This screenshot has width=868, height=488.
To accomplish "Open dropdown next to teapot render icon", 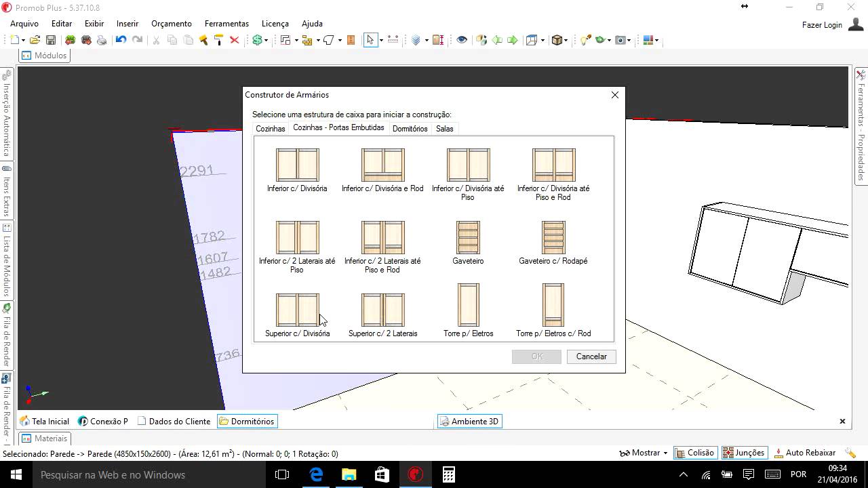I will 609,41.
